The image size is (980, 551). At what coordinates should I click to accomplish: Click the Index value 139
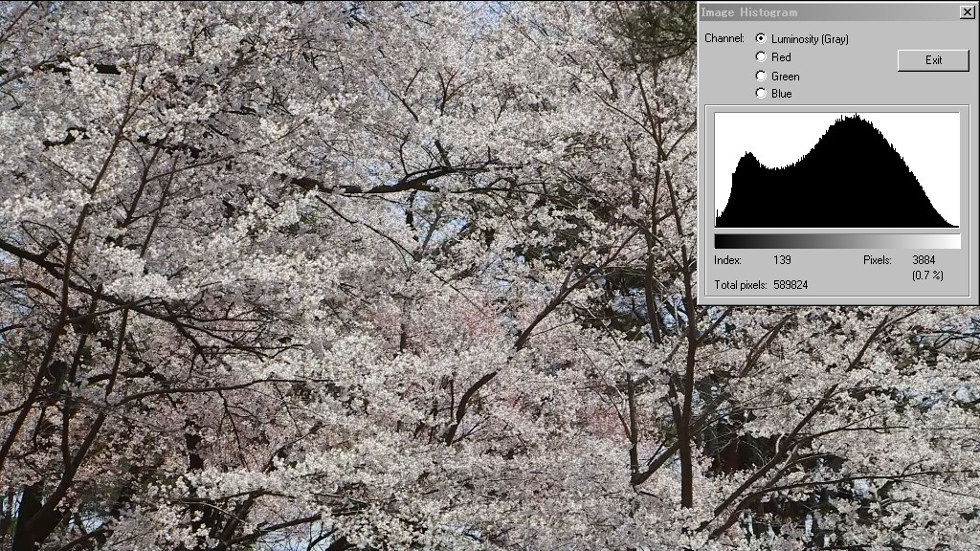pos(782,260)
